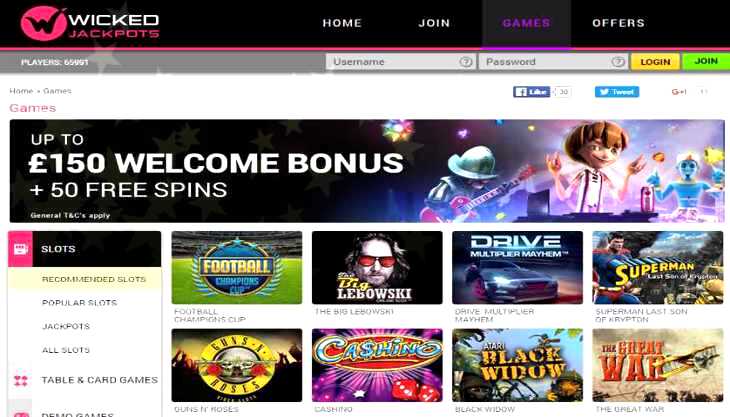Select the pink Slots category icon
This screenshot has width=730, height=417.
pyautogui.click(x=20, y=249)
